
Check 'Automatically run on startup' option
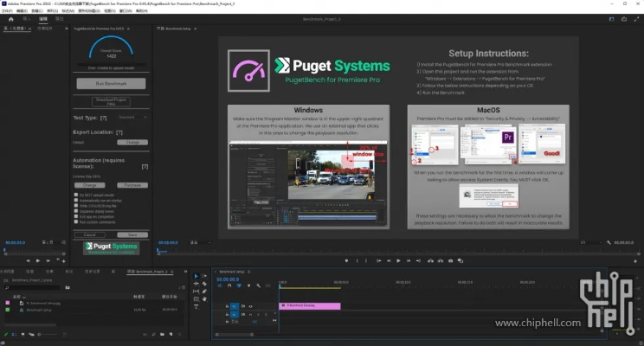click(77, 202)
